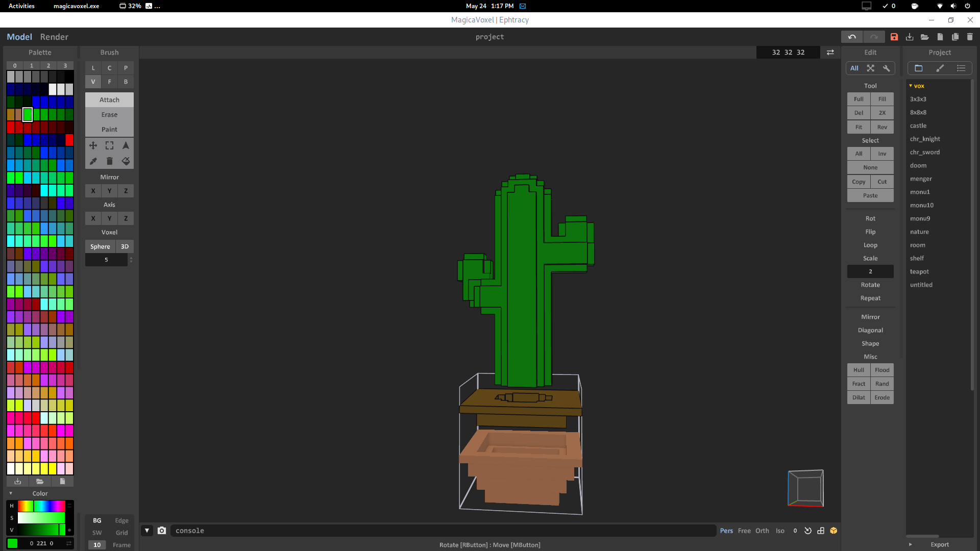
Task: Open the teapot model in project list
Action: click(x=919, y=271)
